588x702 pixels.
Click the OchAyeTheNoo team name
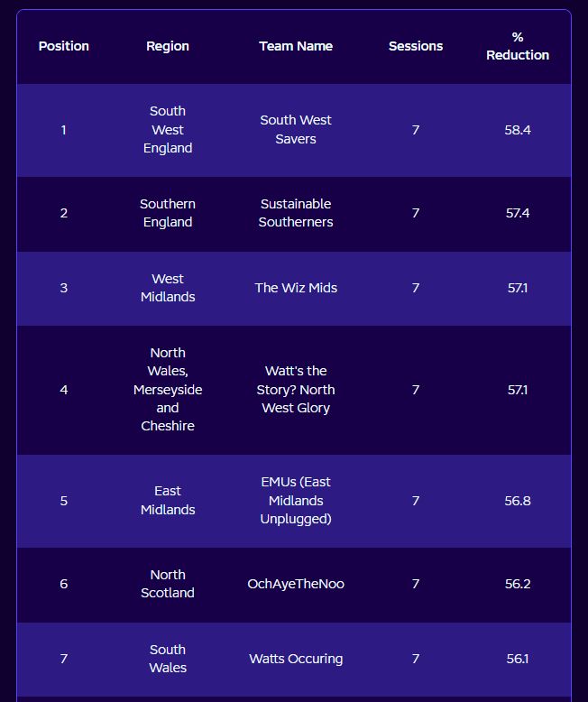(296, 584)
